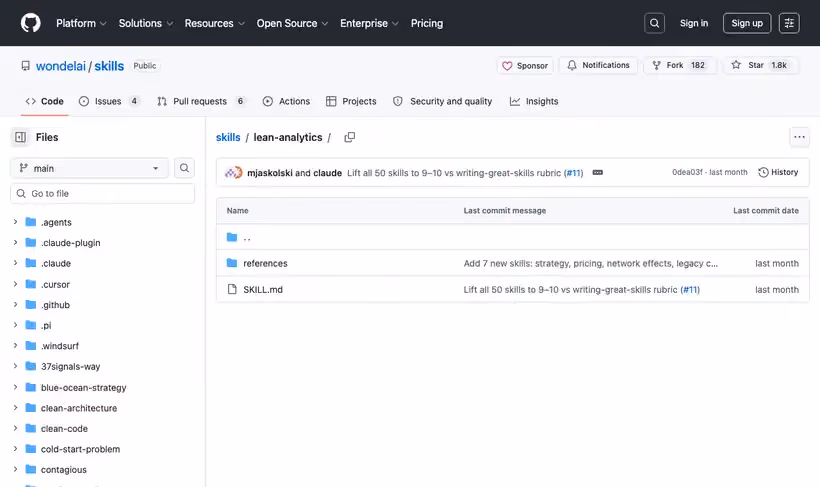The image size is (820, 487).
Task: Search files using magnifier icon beside branch selector
Action: click(184, 168)
